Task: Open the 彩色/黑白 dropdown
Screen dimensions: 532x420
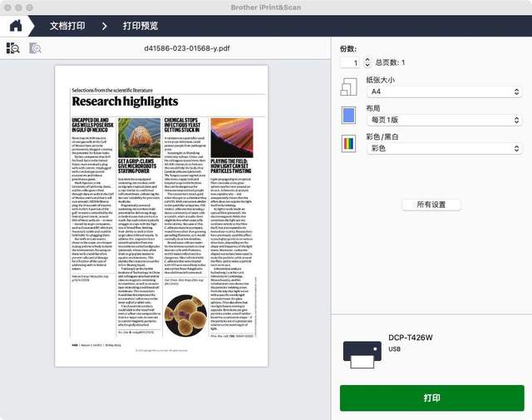Action: (445, 148)
